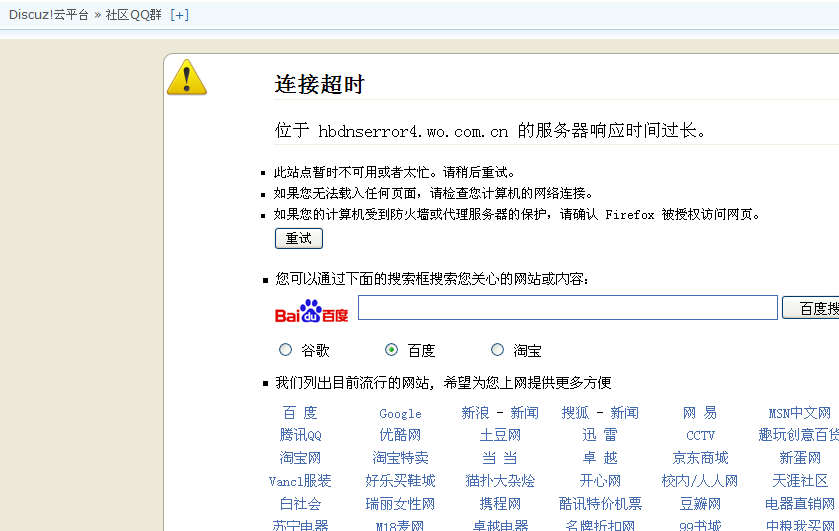
Task: Expand the [+] breadcrumb toggle
Action: 179,15
